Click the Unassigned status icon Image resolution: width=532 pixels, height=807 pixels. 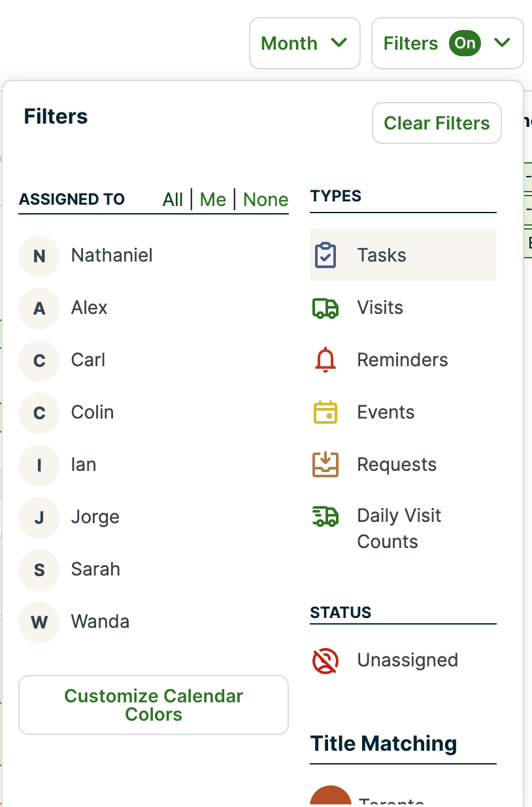pyautogui.click(x=325, y=661)
